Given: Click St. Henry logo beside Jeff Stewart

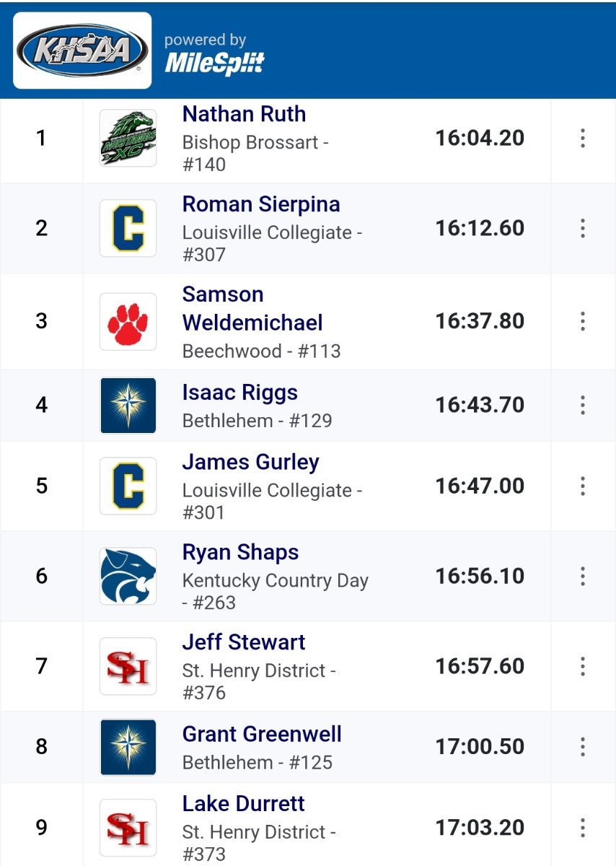Looking at the screenshot, I should (128, 666).
